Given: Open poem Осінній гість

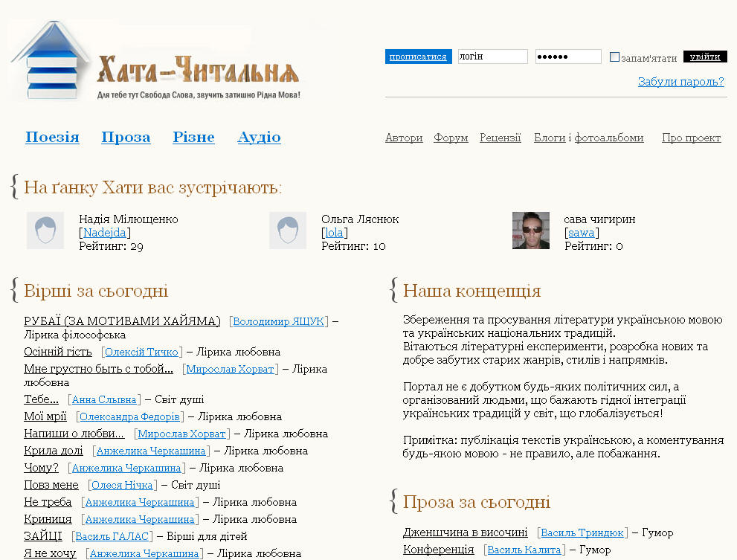Looking at the screenshot, I should coord(58,352).
